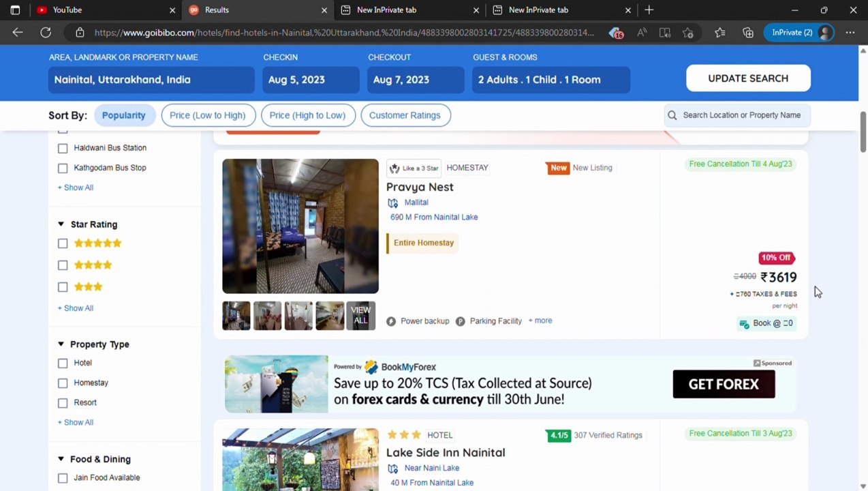Add page to favorites star icon
The image size is (868, 491).
click(688, 32)
